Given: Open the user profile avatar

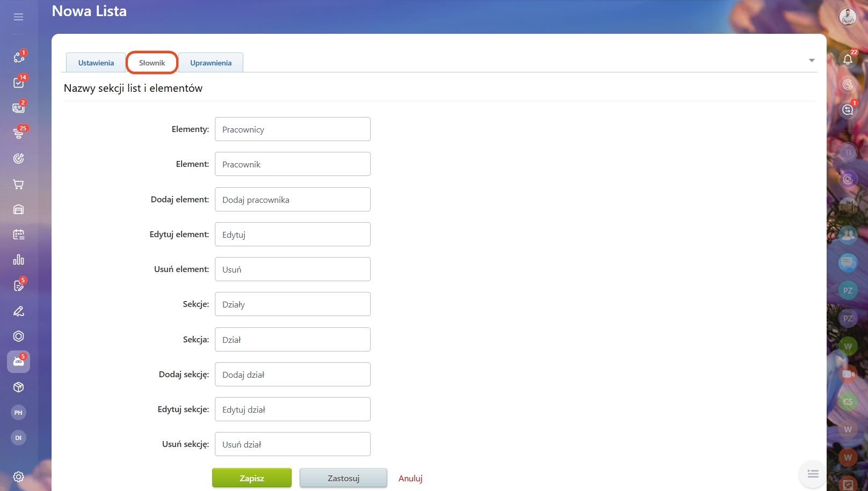Looking at the screenshot, I should tap(848, 17).
